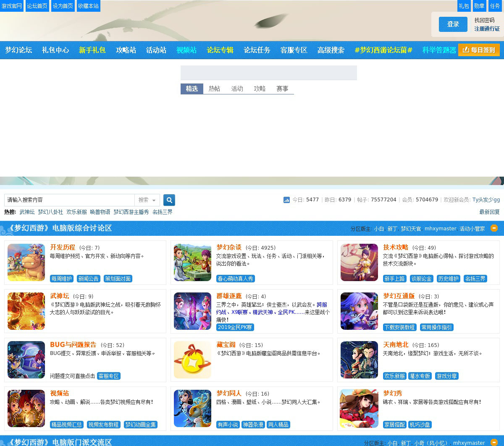Image resolution: width=504 pixels, height=446 pixels.
Task: Click the 灌水专版 tag
Action: click(420, 376)
